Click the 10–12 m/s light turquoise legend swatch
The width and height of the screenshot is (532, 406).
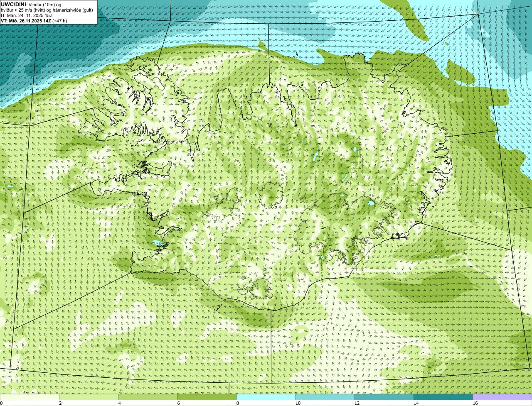click(325, 397)
